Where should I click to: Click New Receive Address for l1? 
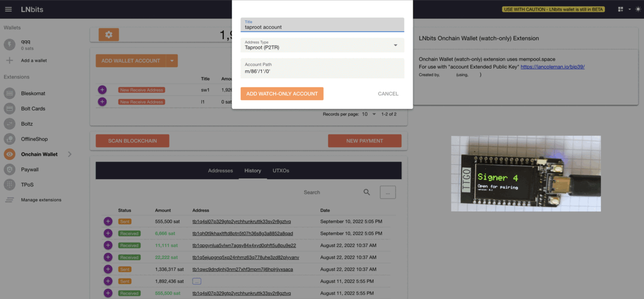tap(142, 102)
